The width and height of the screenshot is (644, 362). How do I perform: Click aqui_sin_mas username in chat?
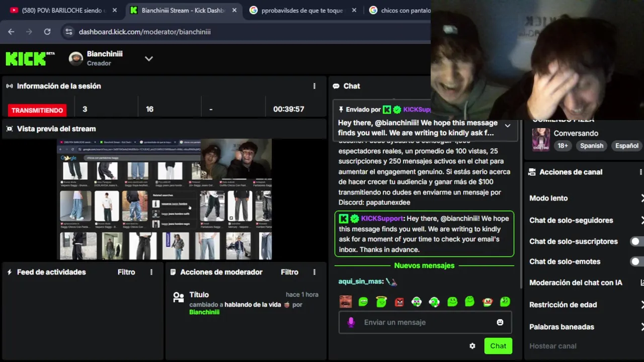tap(361, 282)
